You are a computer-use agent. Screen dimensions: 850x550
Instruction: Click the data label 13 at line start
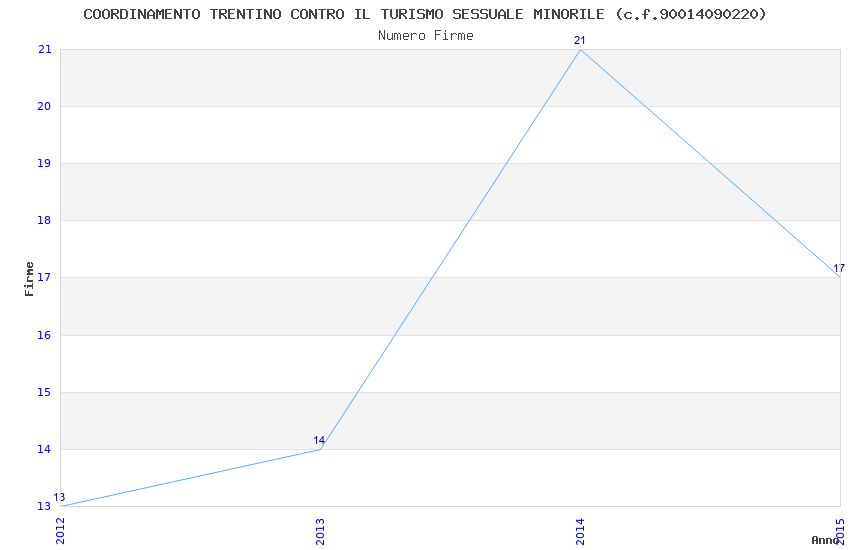click(x=59, y=497)
